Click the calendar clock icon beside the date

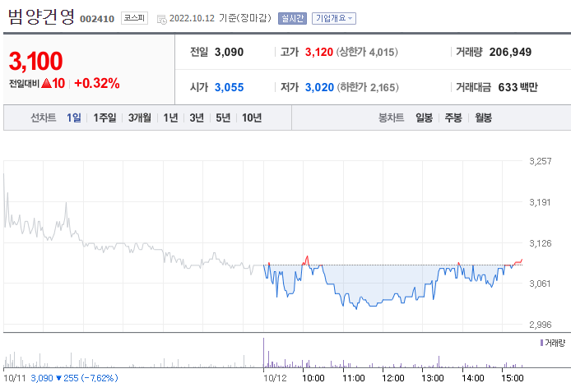click(x=162, y=19)
